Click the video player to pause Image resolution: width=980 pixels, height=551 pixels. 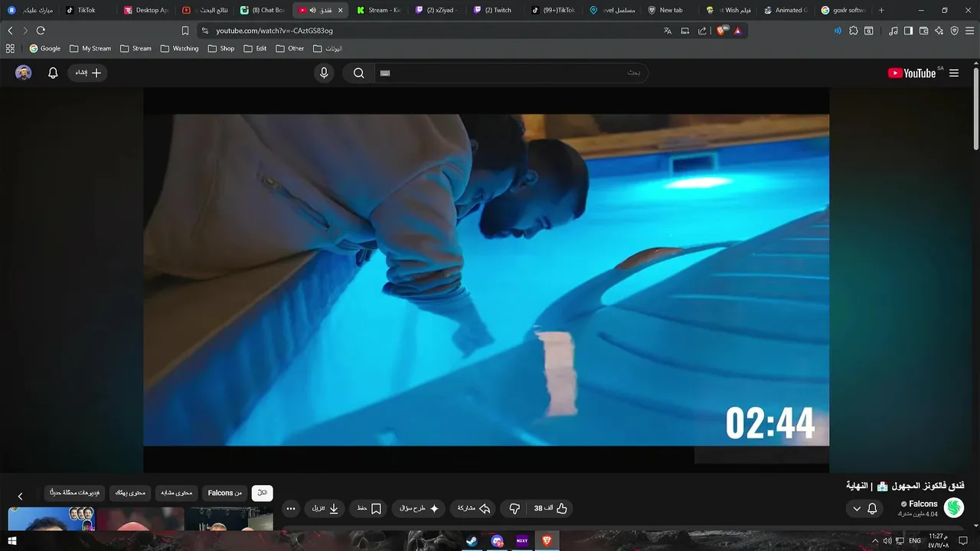[486, 279]
